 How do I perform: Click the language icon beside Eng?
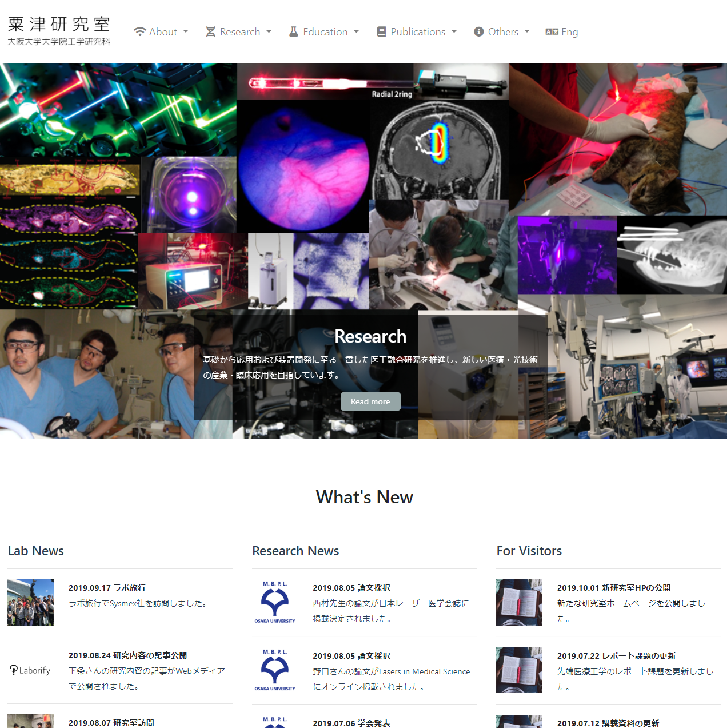click(552, 32)
